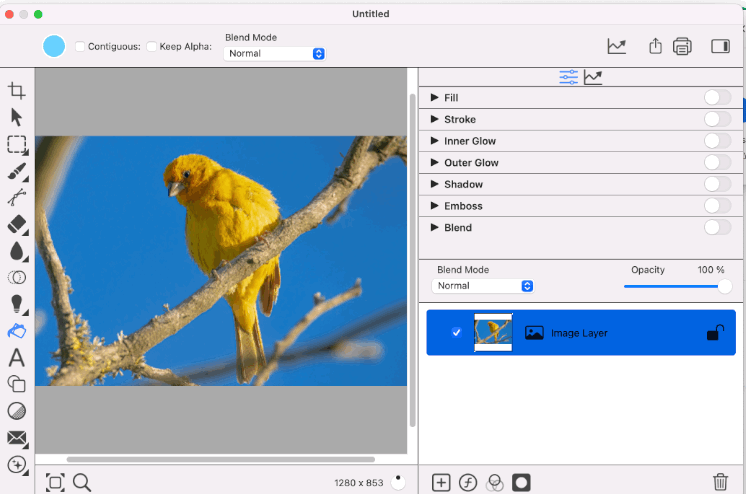This screenshot has width=746, height=494.
Task: Toggle the Outer Glow switch
Action: pos(717,162)
